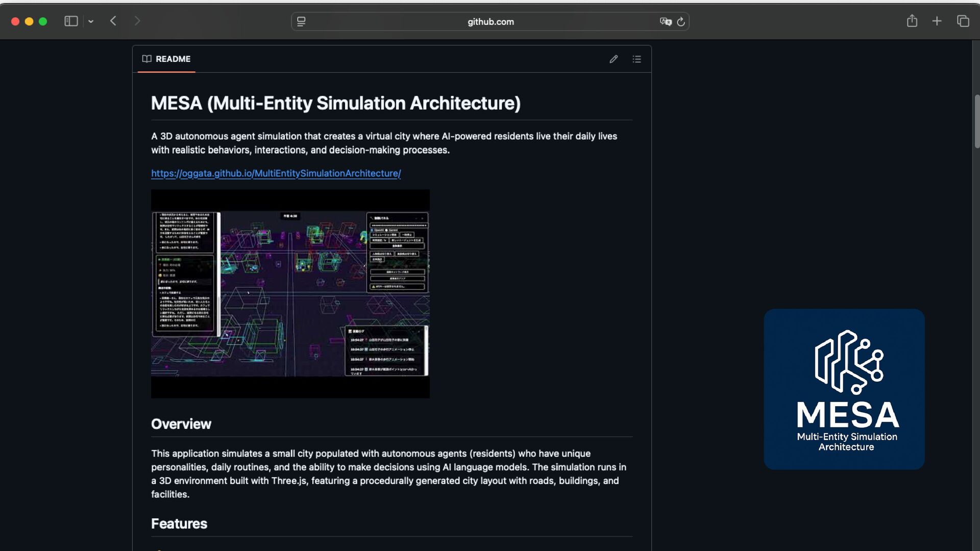
Task: Click the MESA main title heading
Action: pos(335,104)
